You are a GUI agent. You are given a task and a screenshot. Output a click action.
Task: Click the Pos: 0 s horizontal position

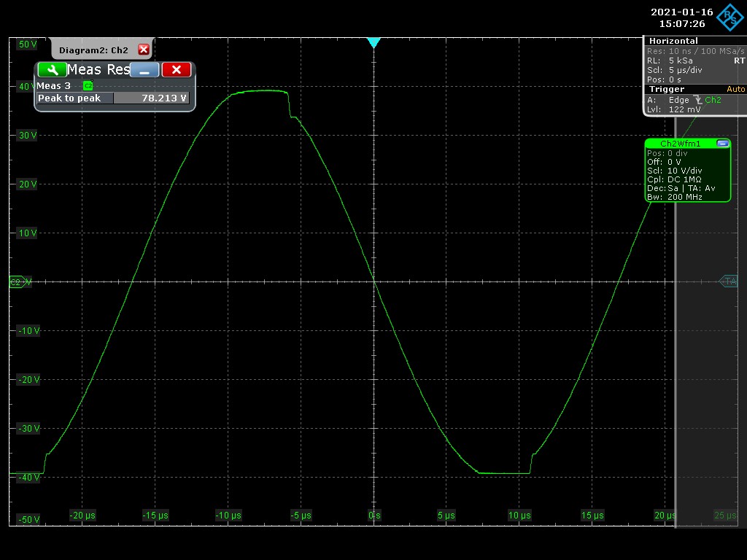tap(664, 79)
